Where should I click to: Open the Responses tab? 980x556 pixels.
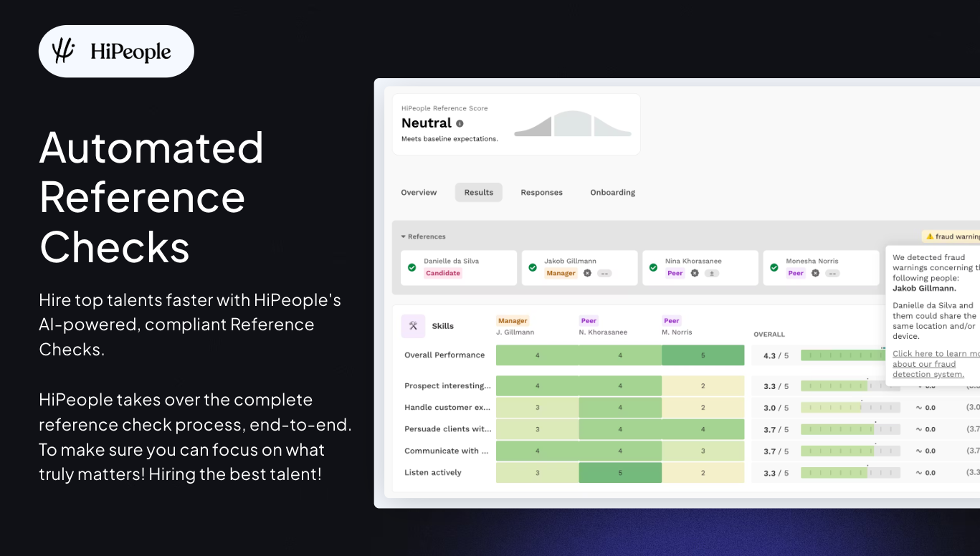(541, 192)
